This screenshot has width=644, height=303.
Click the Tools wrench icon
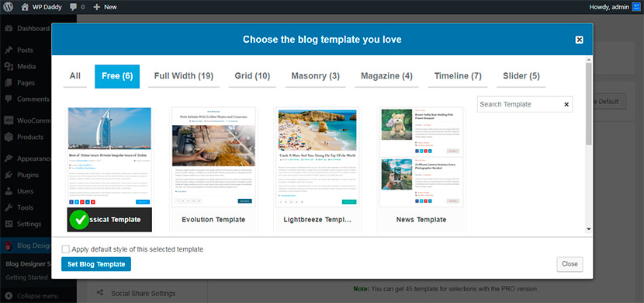point(9,207)
